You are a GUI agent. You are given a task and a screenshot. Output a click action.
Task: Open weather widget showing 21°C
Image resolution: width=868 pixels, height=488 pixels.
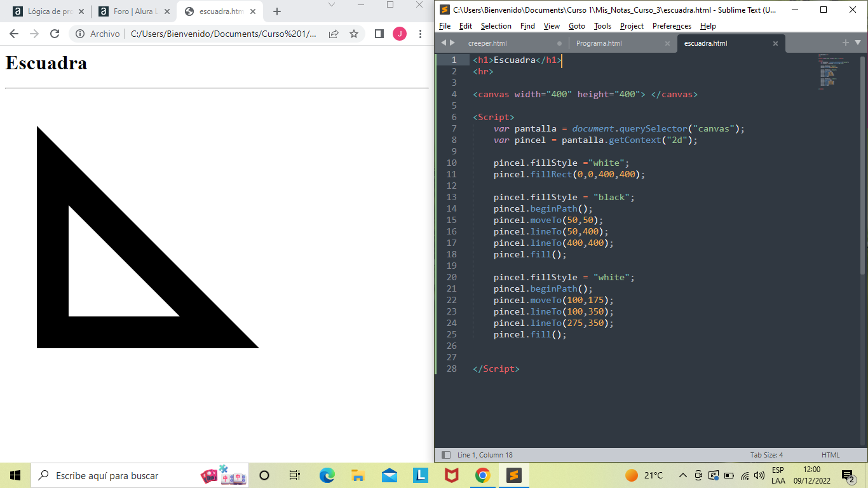pyautogui.click(x=644, y=475)
